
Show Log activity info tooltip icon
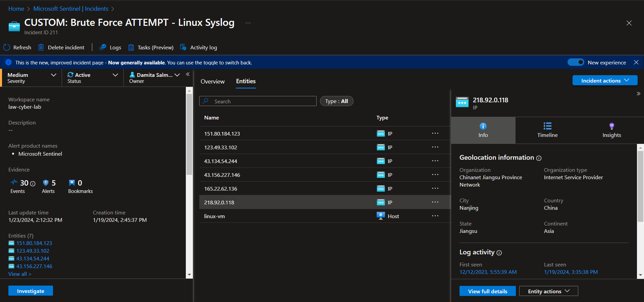499,253
